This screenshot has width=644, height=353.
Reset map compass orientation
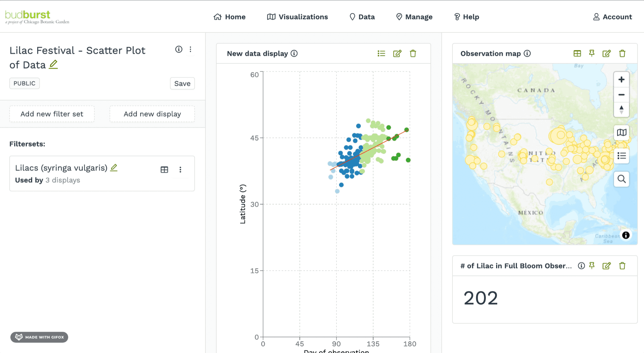pyautogui.click(x=621, y=110)
